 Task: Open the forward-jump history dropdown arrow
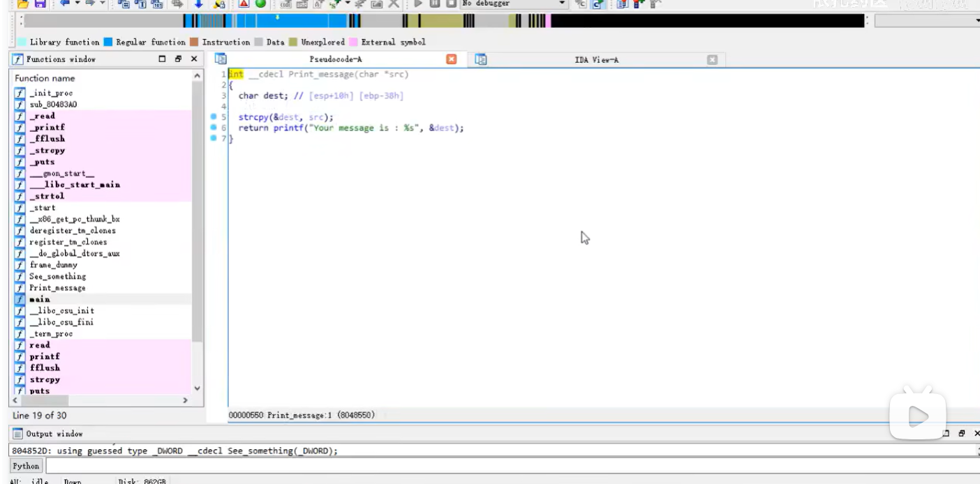[x=103, y=3]
